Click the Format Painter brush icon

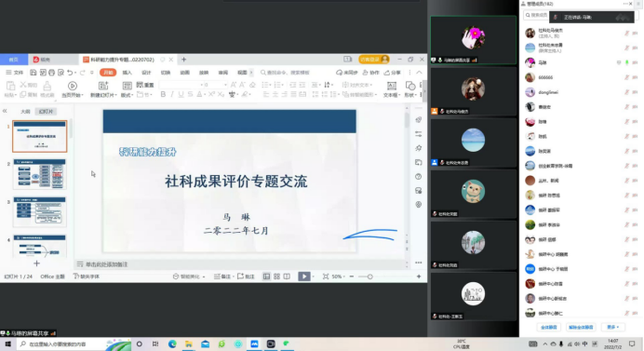[47, 86]
